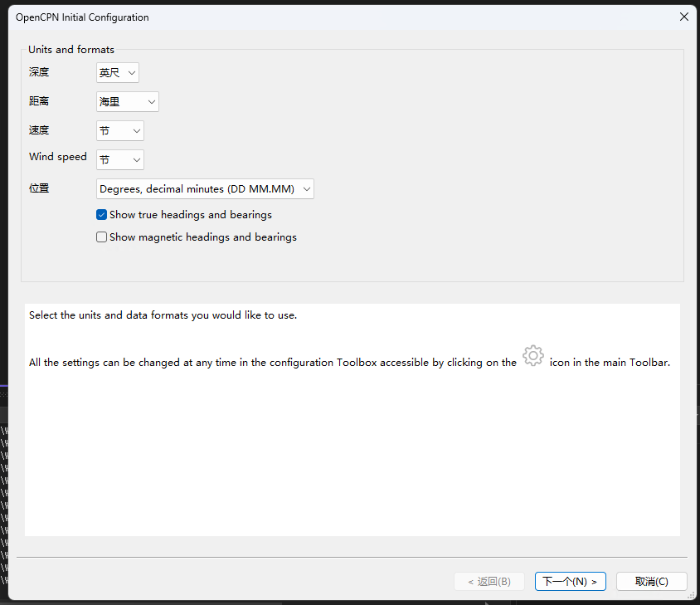Viewport: 700px width, 605px height.
Task: Click the 'Units and formats' group label
Action: pos(71,50)
